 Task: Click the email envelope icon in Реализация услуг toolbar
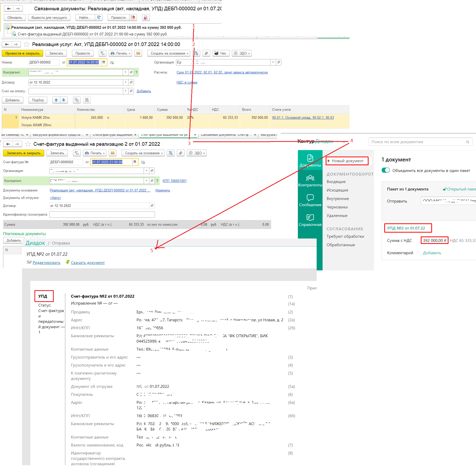coord(138,53)
